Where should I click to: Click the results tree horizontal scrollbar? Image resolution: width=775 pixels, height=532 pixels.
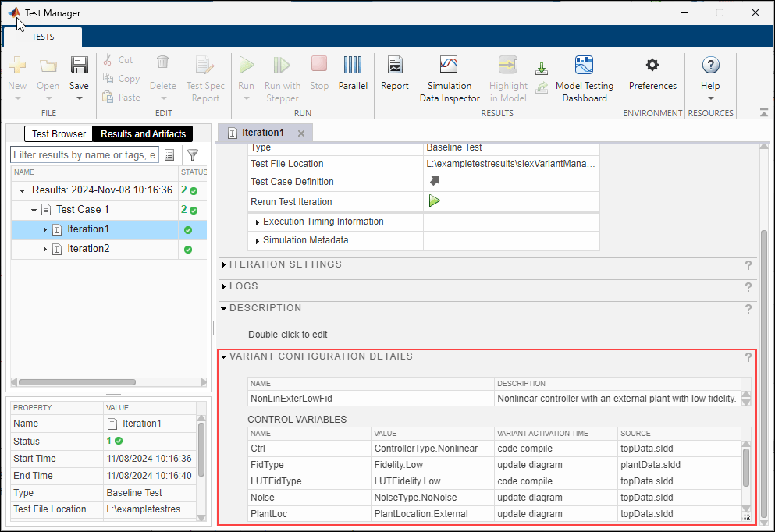(76, 382)
